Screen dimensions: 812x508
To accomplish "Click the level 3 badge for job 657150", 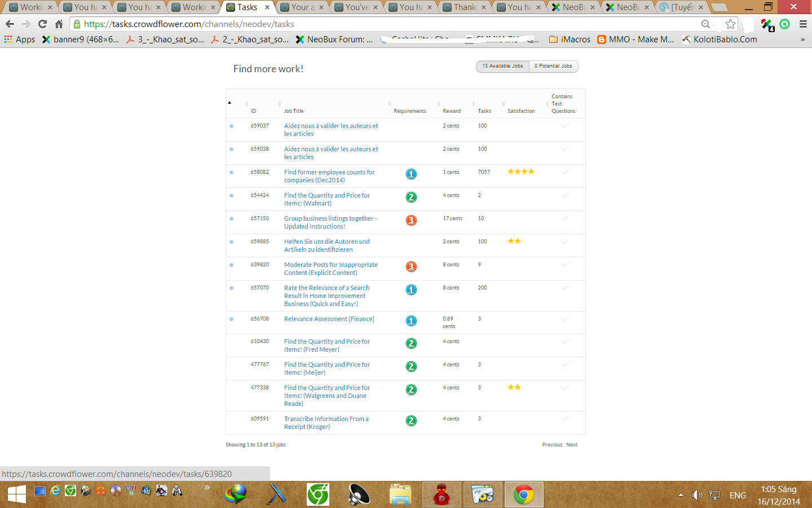I will [x=411, y=221].
